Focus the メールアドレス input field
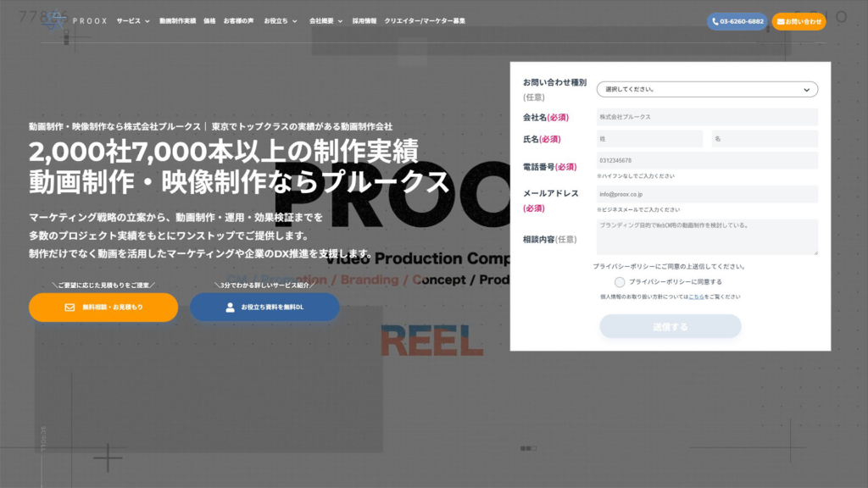This screenshot has width=868, height=488. click(x=707, y=194)
